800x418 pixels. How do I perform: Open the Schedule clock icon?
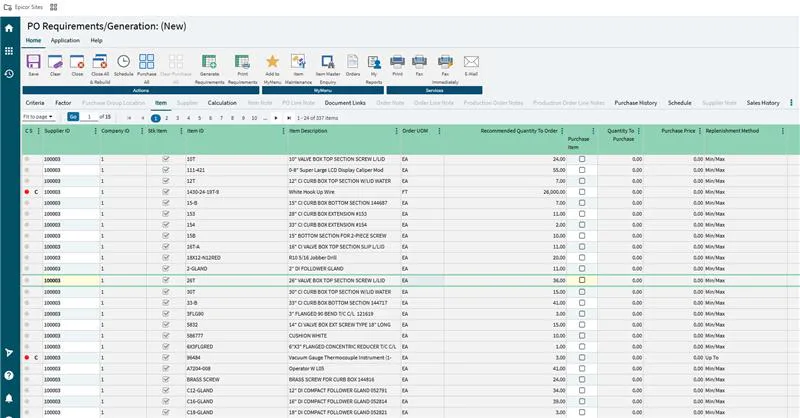(x=123, y=62)
